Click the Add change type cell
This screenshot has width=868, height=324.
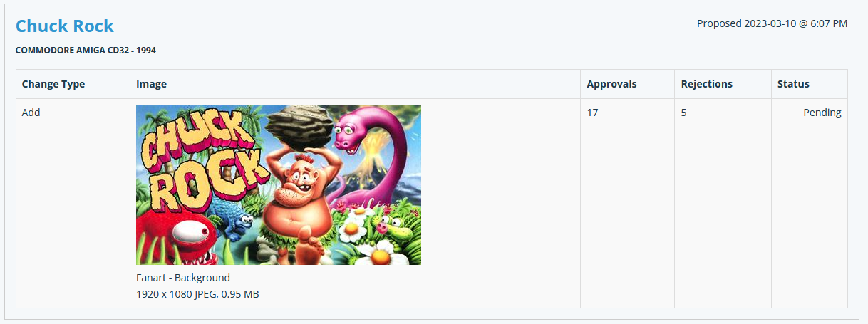click(x=31, y=113)
